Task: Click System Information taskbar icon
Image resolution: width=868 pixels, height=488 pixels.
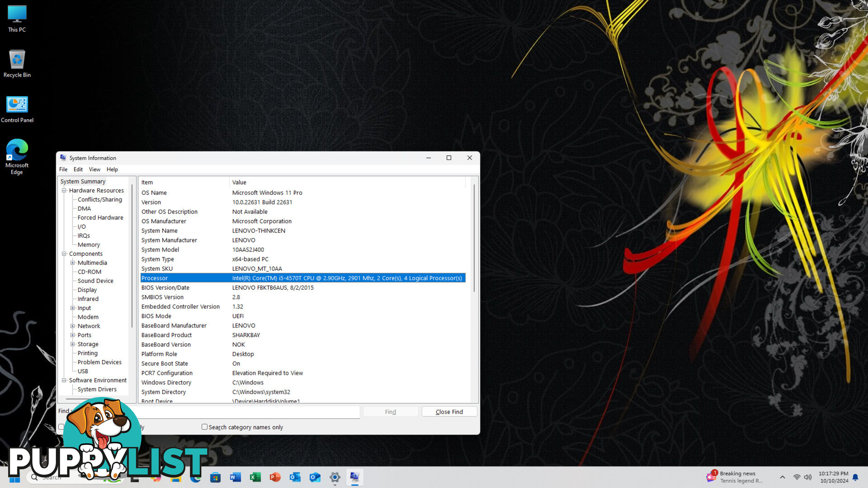Action: coord(354,477)
